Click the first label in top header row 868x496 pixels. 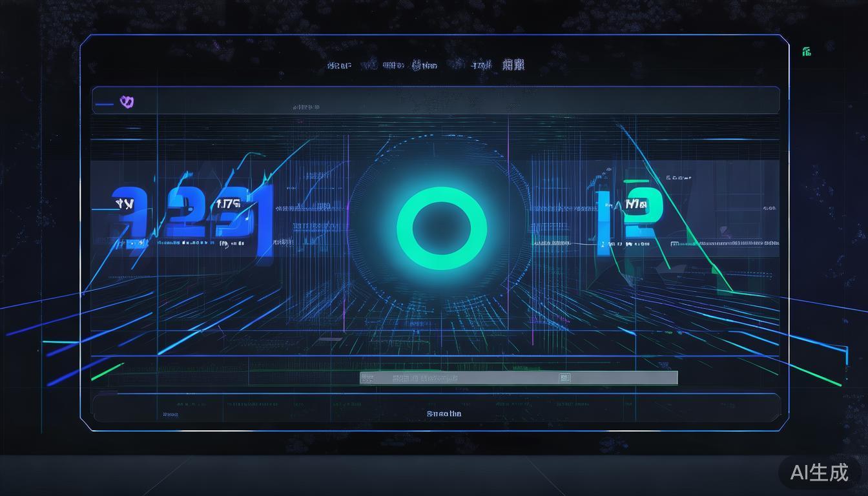tap(338, 65)
